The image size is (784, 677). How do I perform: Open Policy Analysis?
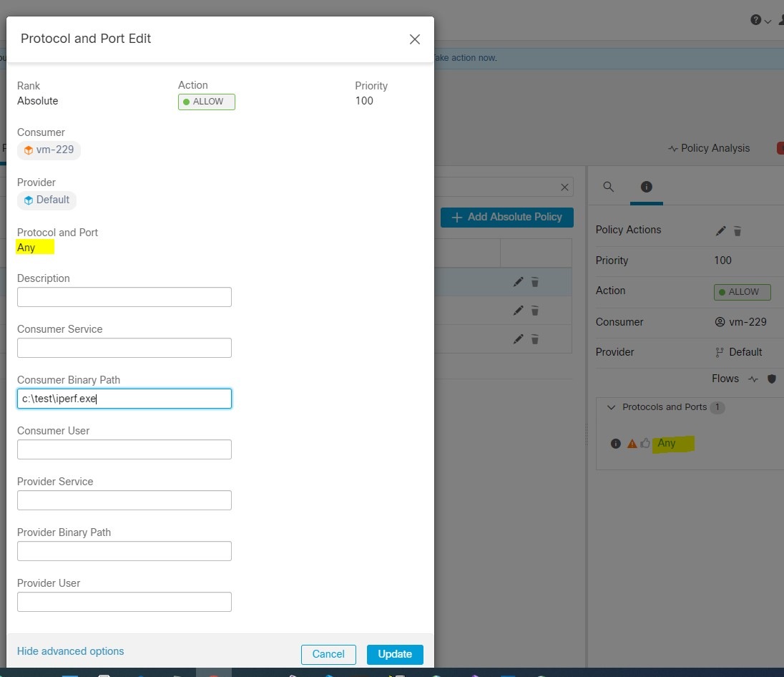[708, 148]
